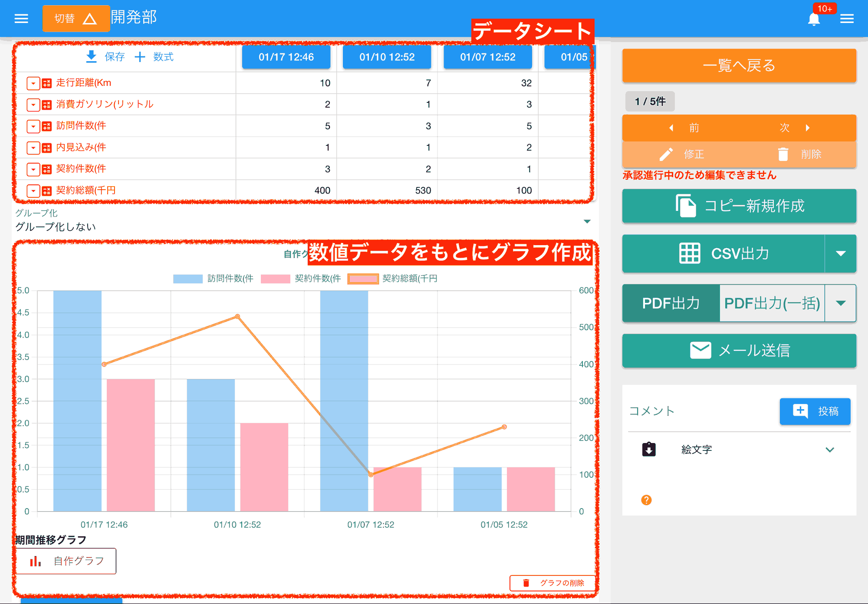
Task: Open the notification bell with 10+ badge
Action: 814,18
